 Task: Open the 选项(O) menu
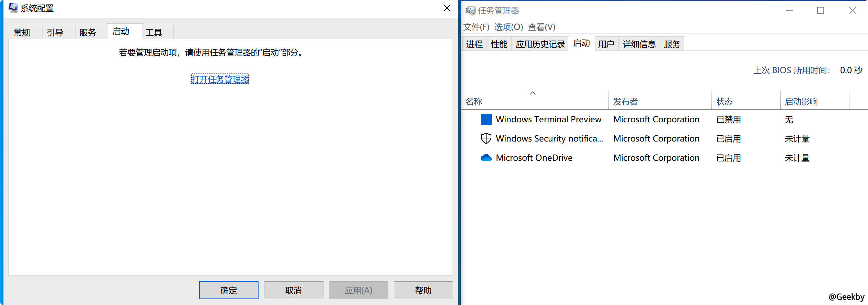coord(509,27)
